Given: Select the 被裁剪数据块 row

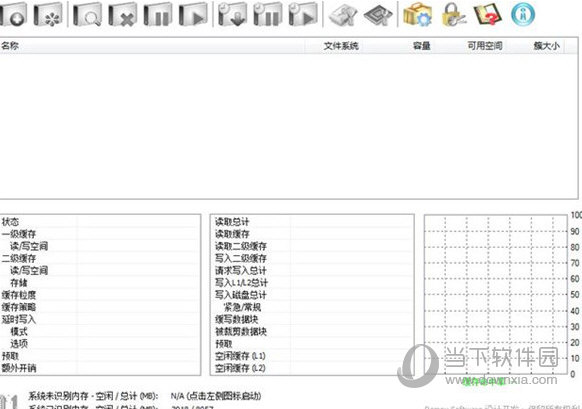Looking at the screenshot, I should click(313, 331).
